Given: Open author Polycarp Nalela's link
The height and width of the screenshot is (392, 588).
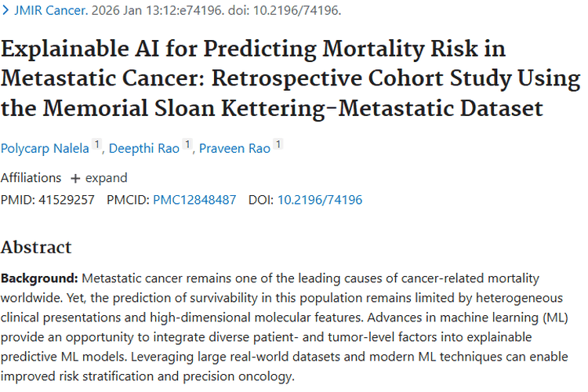Looking at the screenshot, I should click(45, 148).
